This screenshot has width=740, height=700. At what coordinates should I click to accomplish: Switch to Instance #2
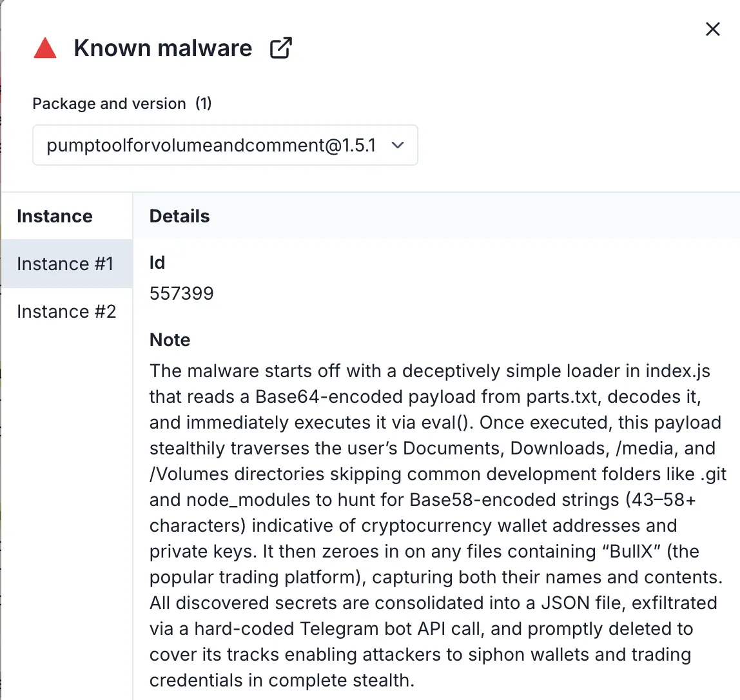coord(66,311)
